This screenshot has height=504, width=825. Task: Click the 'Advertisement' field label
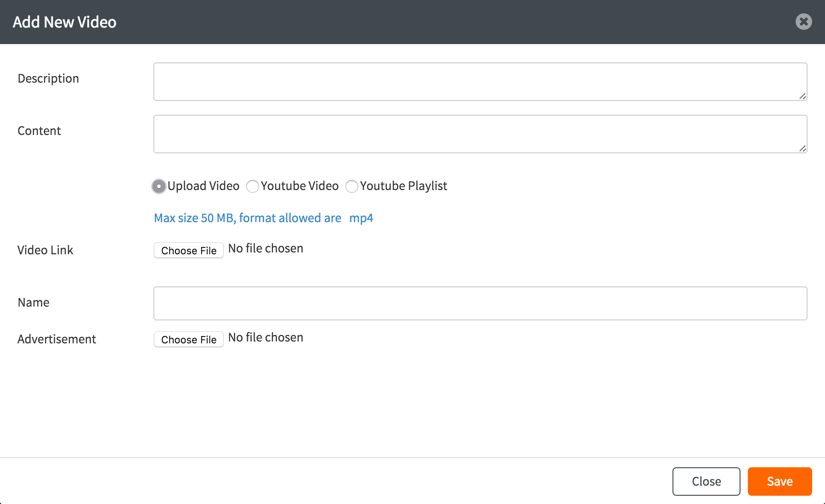click(x=57, y=339)
